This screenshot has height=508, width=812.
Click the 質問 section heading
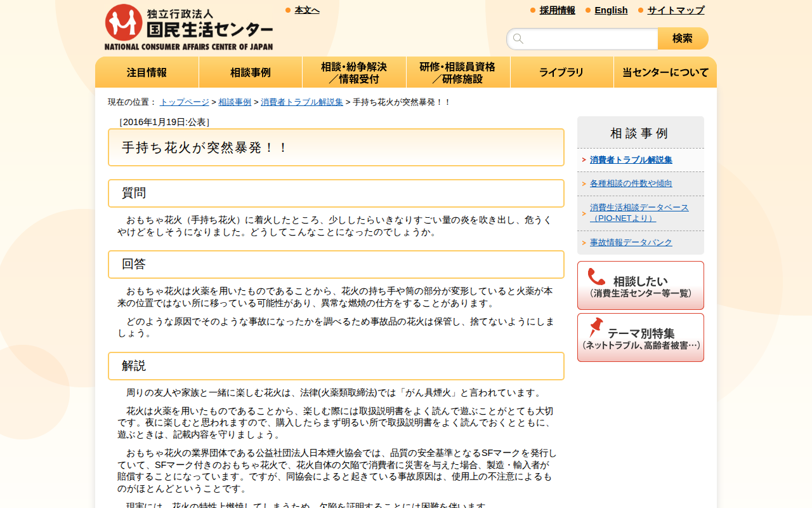point(336,193)
